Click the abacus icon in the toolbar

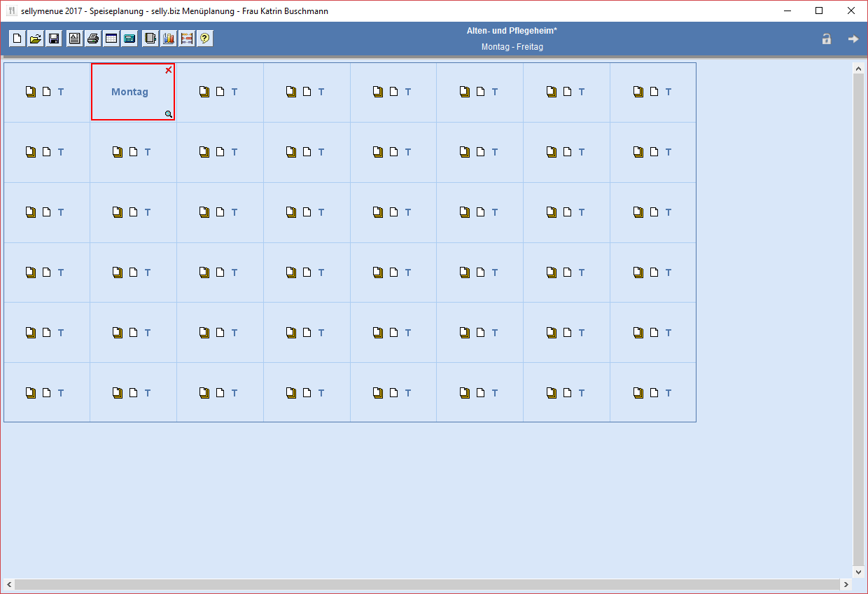click(186, 39)
